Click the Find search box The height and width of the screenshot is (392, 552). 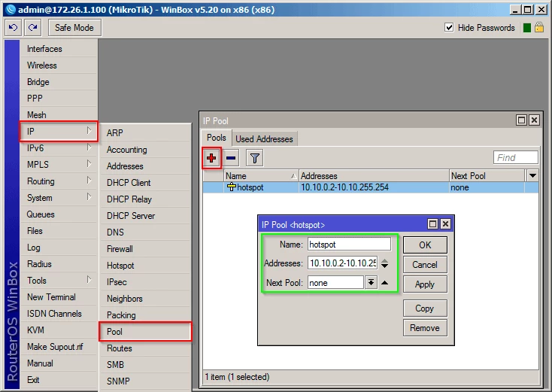(x=516, y=157)
